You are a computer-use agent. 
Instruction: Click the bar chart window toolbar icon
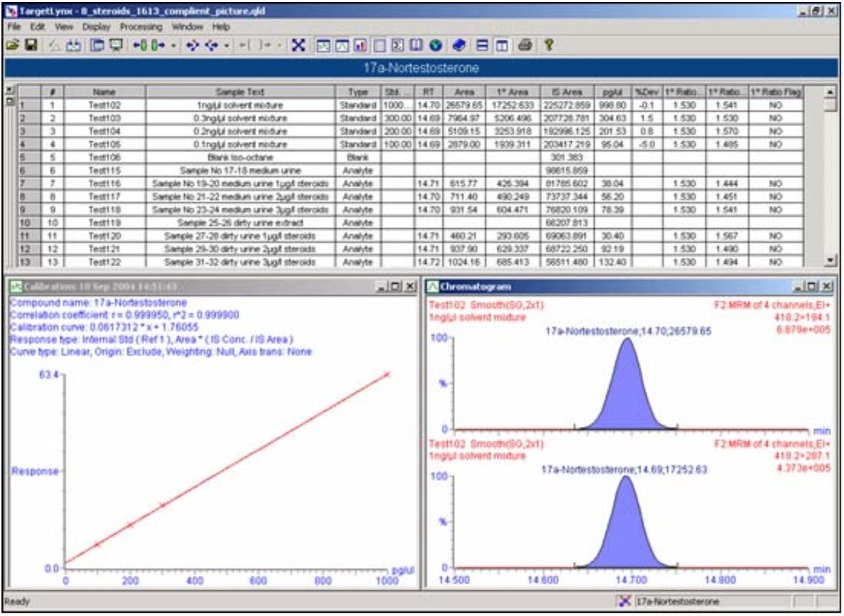[x=360, y=45]
